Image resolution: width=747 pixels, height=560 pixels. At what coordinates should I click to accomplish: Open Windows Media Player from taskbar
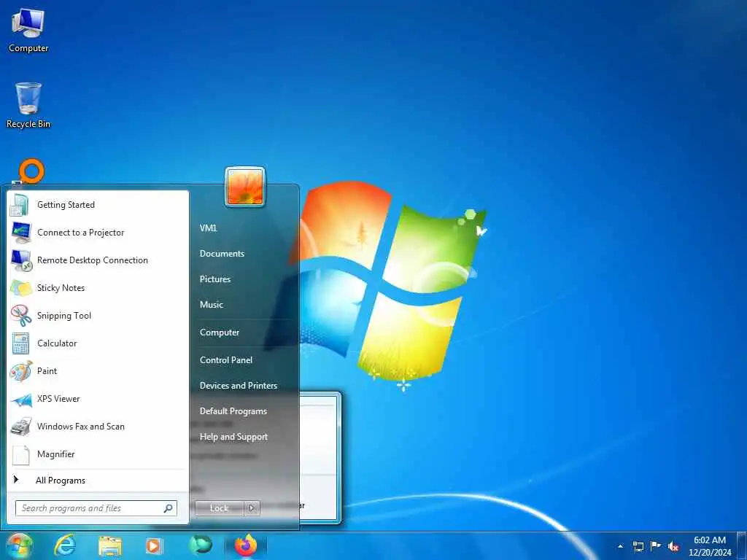(154, 545)
